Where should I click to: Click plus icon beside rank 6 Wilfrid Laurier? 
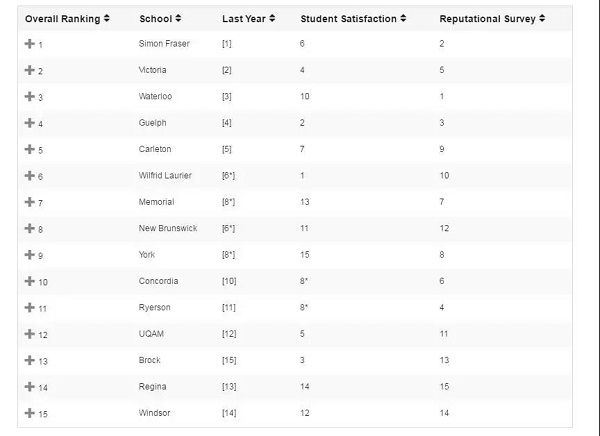coord(29,176)
